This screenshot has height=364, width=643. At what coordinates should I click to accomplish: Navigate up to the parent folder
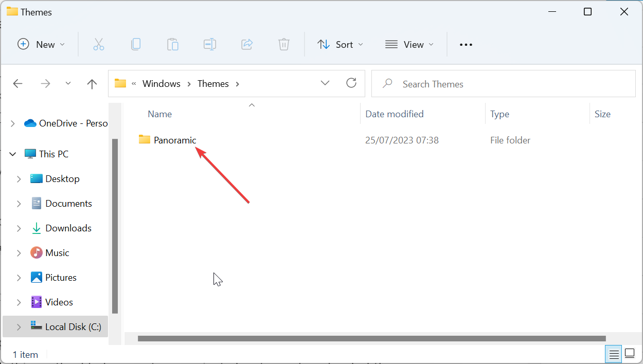(x=92, y=83)
